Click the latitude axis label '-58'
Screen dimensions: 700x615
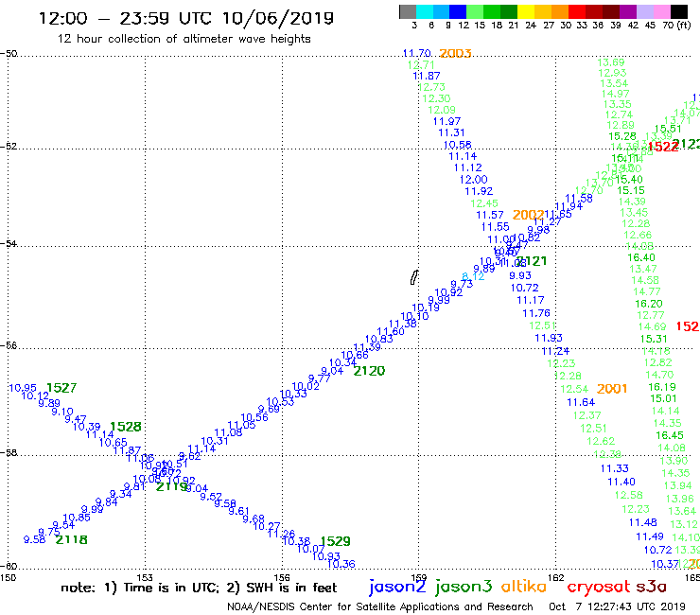click(9, 453)
